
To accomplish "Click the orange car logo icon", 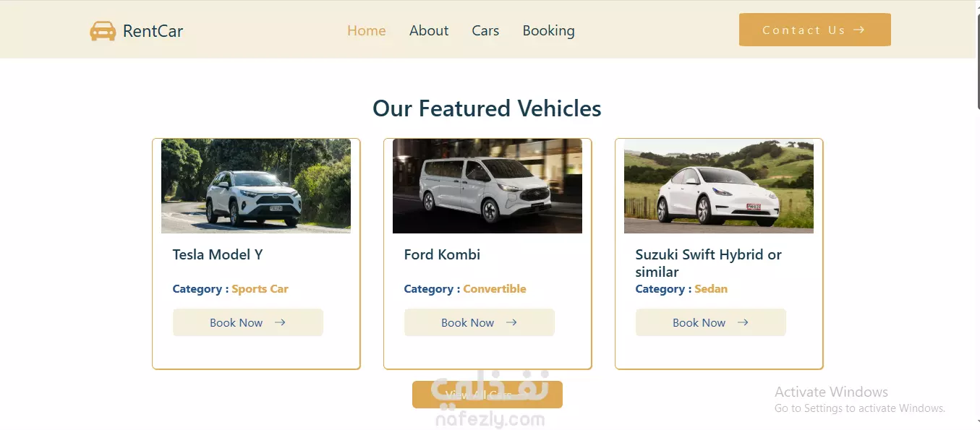I will [x=103, y=31].
